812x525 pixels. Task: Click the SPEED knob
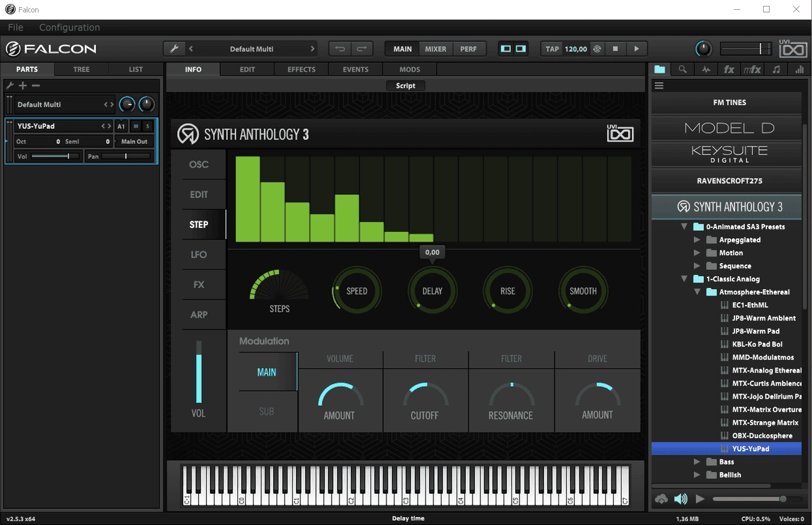356,291
